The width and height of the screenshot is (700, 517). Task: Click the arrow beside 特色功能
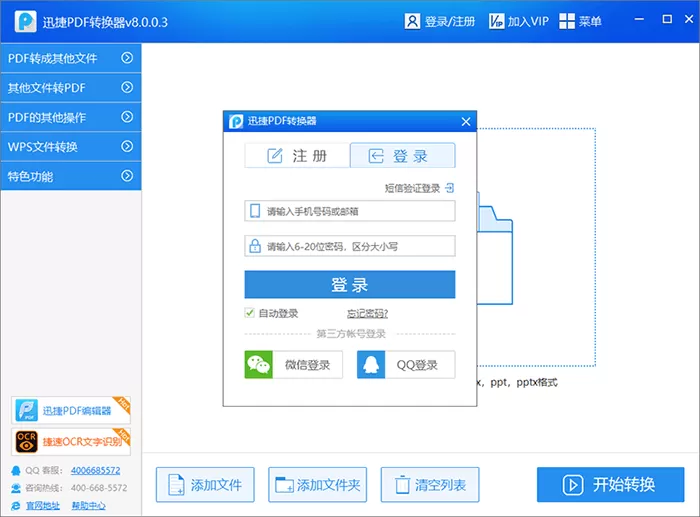[x=127, y=175]
